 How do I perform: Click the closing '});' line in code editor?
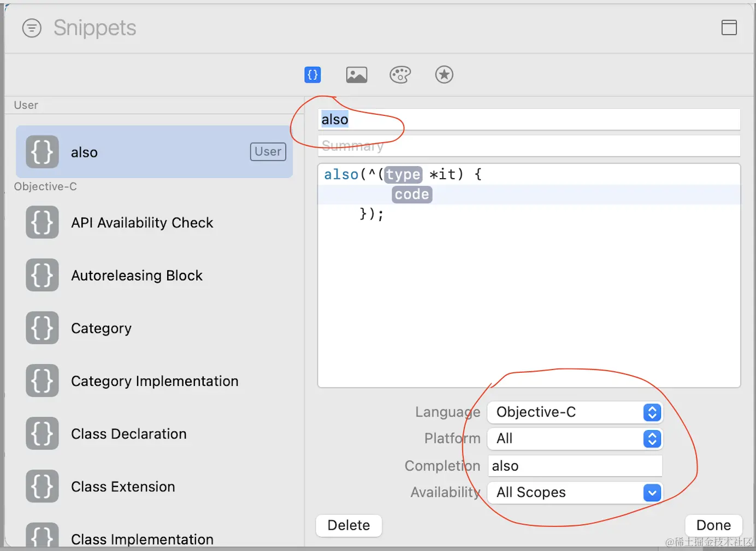(371, 214)
